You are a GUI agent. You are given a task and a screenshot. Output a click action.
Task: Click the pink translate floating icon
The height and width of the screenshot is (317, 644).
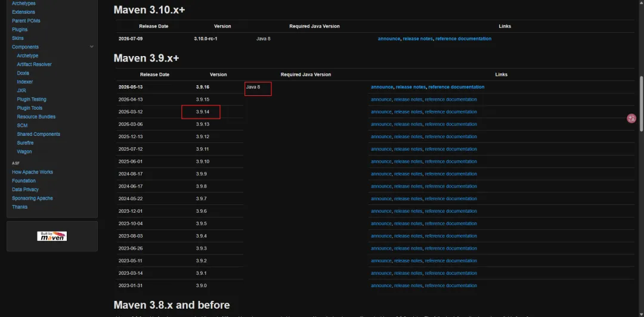pos(631,119)
